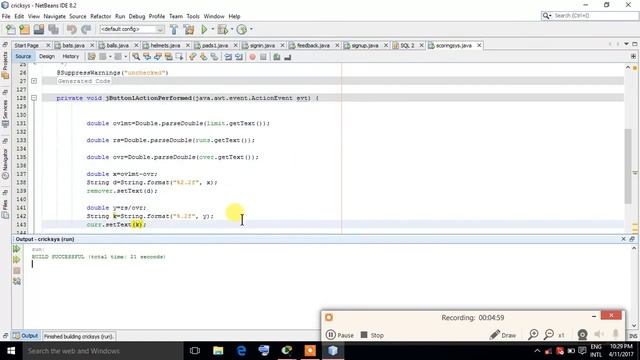Click the Debug Project toolbar icon

tap(222, 29)
